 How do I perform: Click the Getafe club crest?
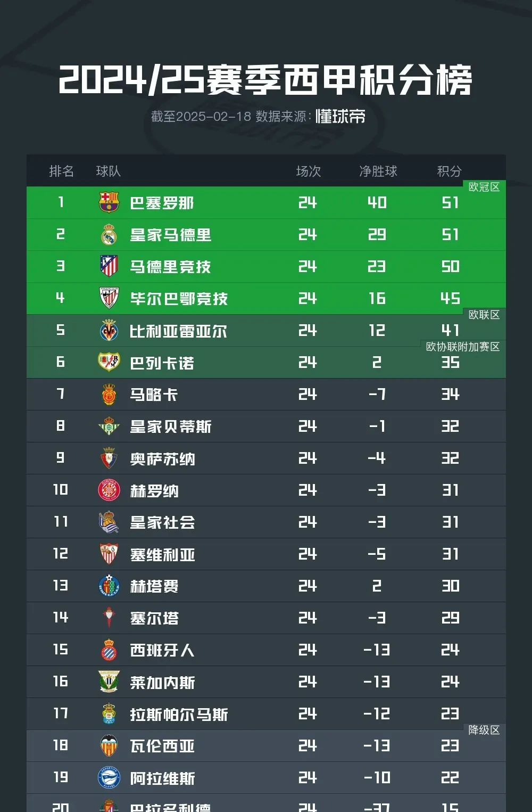pos(109,586)
